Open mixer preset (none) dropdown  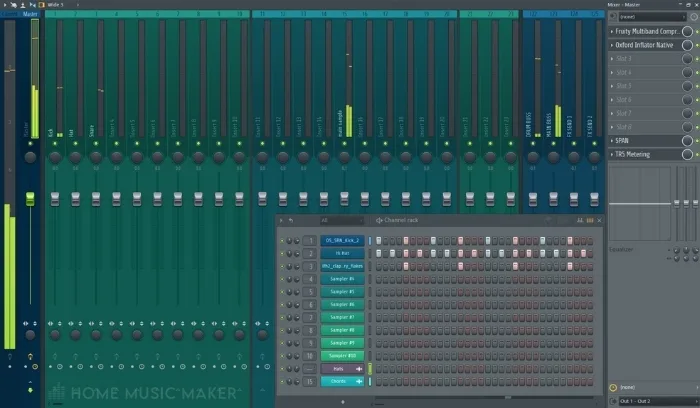pos(653,17)
